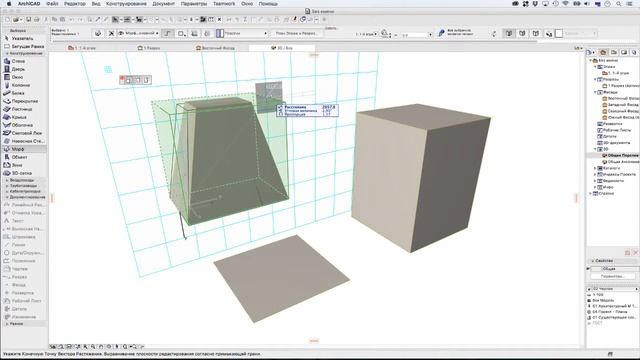The width and height of the screenshot is (640, 360).
Task: Toggle the third edge display option button
Action: [536, 33]
